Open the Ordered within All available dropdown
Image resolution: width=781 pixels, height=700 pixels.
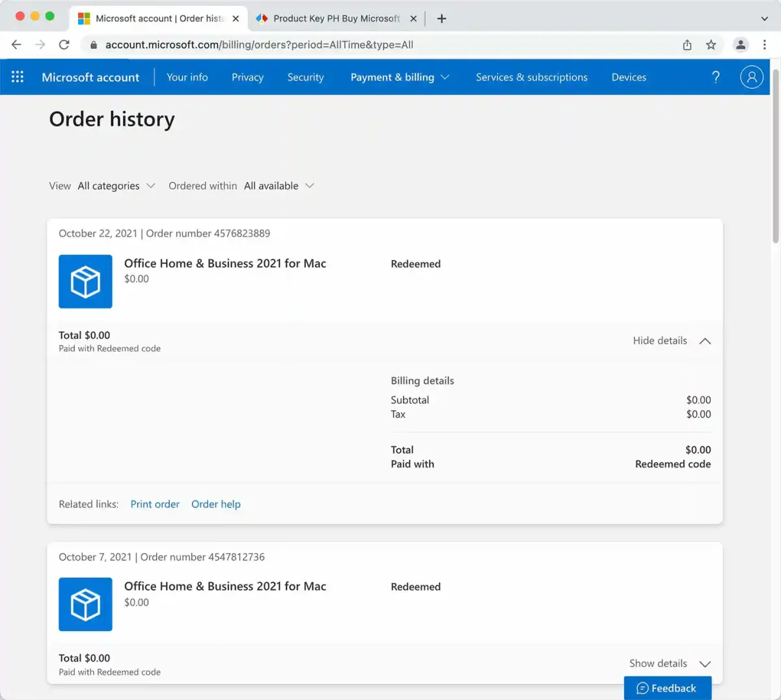pos(279,185)
